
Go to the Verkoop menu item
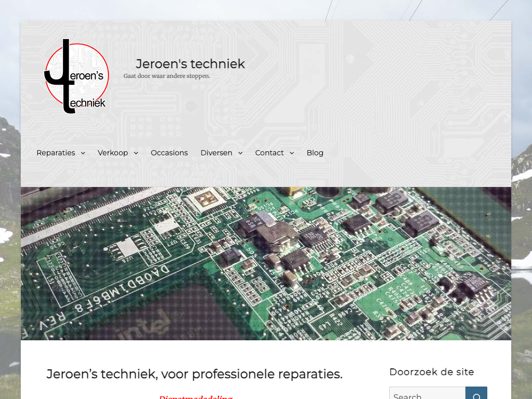point(113,153)
